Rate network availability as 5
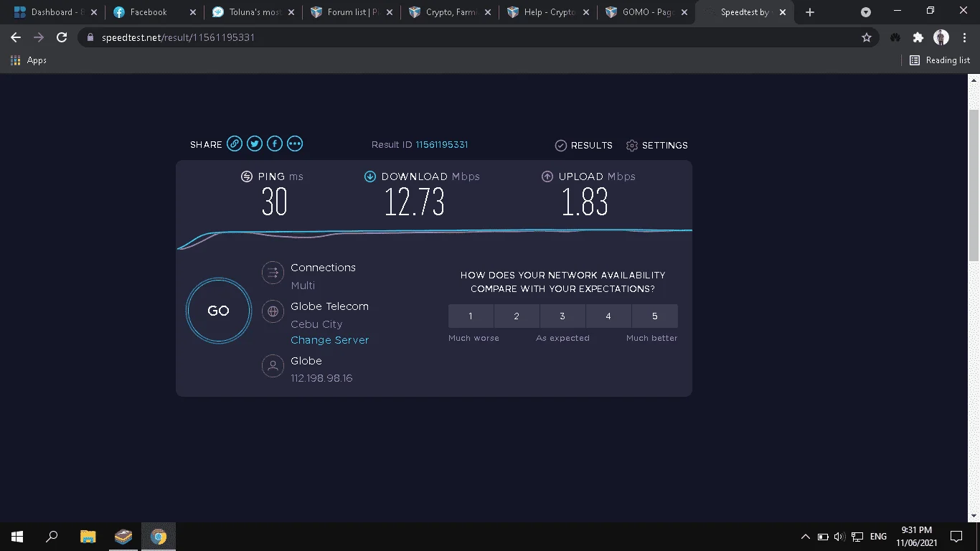Image resolution: width=980 pixels, height=551 pixels. [655, 316]
